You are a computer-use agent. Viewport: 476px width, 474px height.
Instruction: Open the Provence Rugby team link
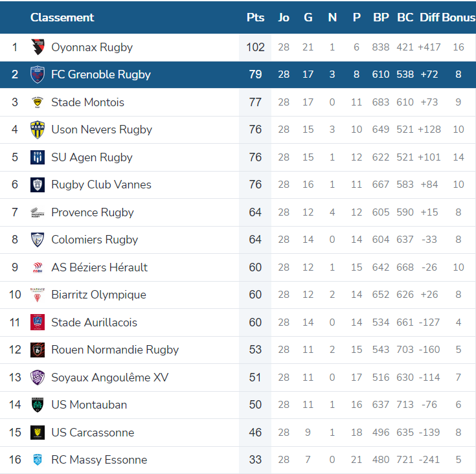(92, 212)
